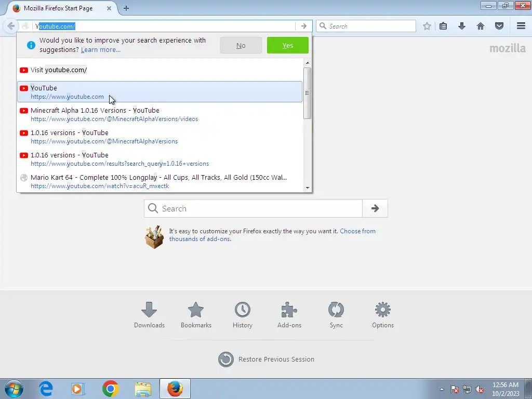This screenshot has height=399, width=532.
Task: Click the Go arrow in the address bar
Action: click(303, 26)
